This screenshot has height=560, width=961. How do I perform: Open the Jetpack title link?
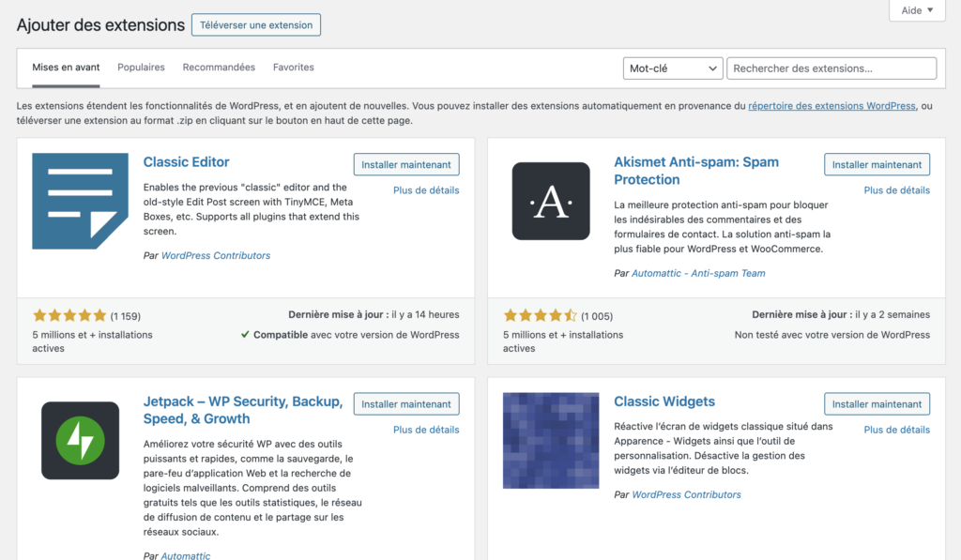[x=243, y=411]
